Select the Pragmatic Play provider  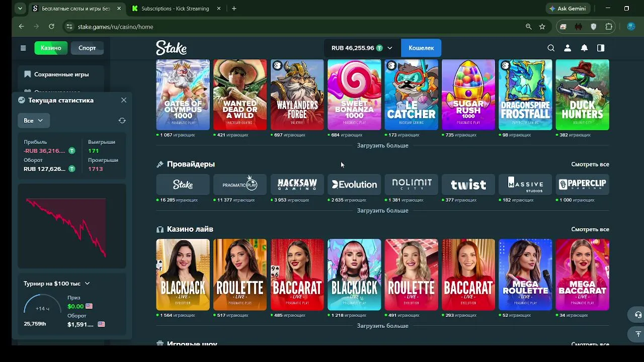pyautogui.click(x=240, y=185)
